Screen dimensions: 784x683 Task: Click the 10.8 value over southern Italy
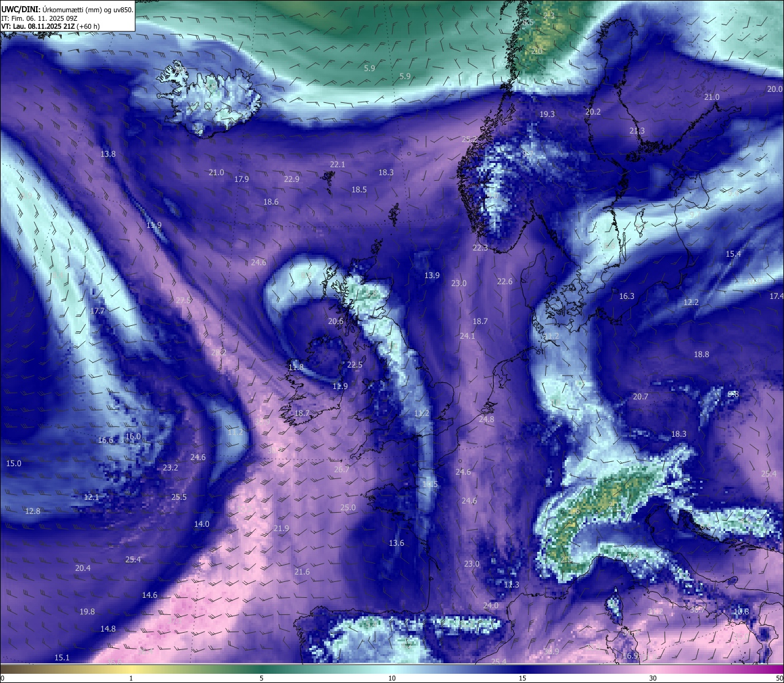[x=741, y=612]
